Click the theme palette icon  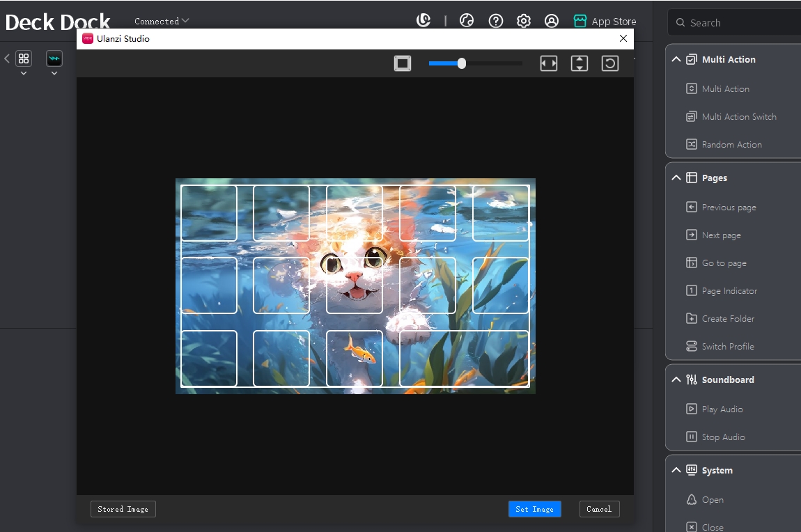tap(467, 21)
